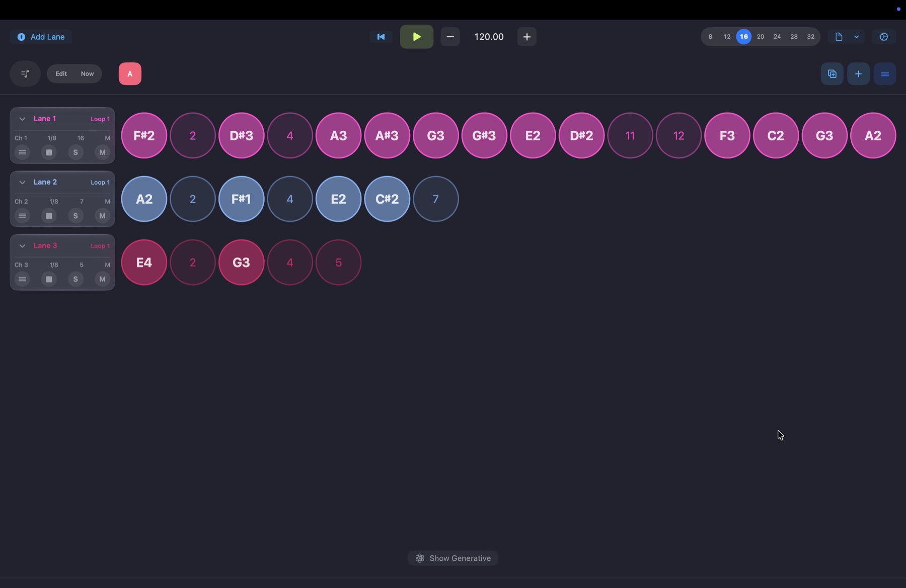This screenshot has height=588, width=906.
Task: Solo Lane 2
Action: pos(75,216)
